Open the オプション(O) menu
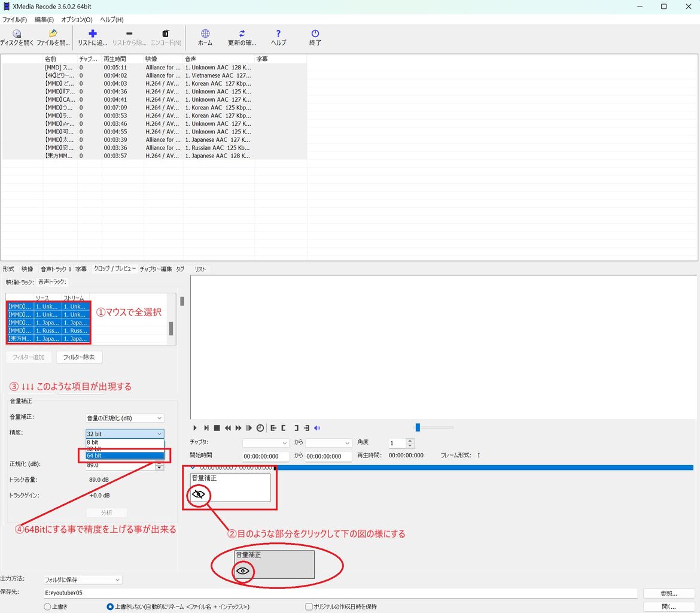Viewport: 700px width, 613px height. tap(77, 20)
